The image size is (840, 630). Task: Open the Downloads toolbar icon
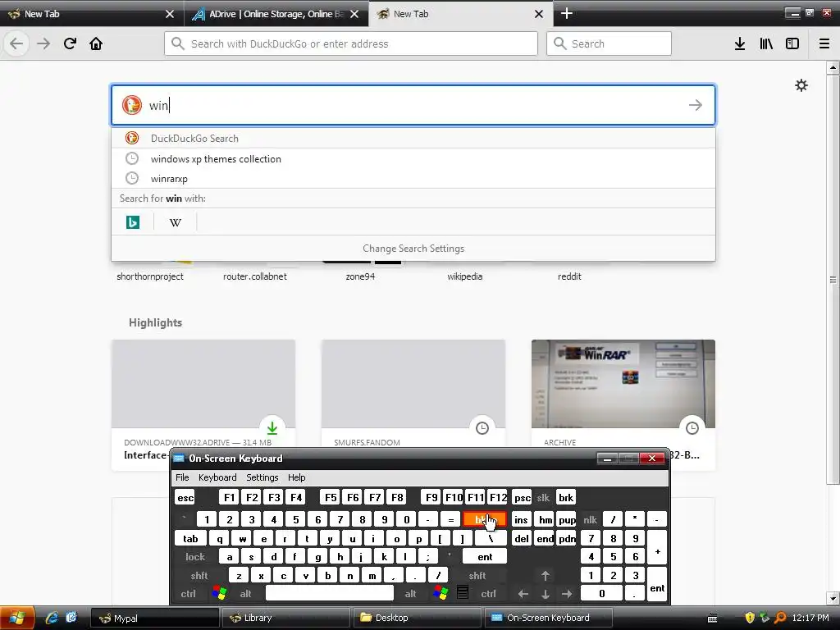pos(740,43)
